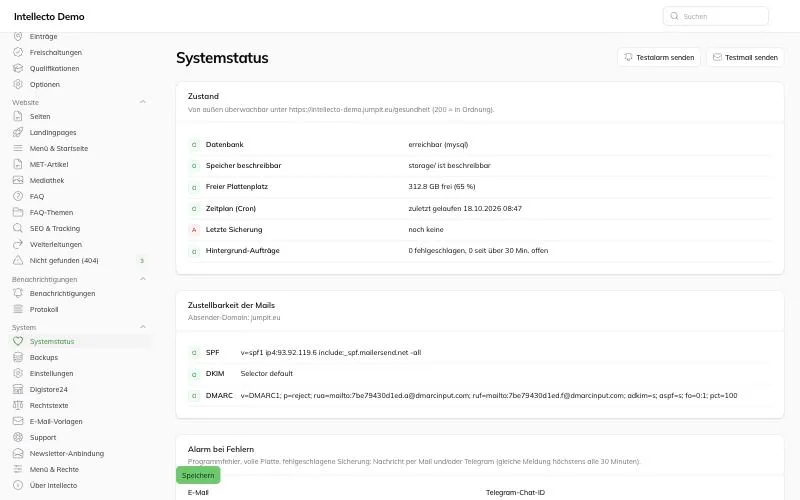Click the FAQ question mark icon

(x=18, y=196)
